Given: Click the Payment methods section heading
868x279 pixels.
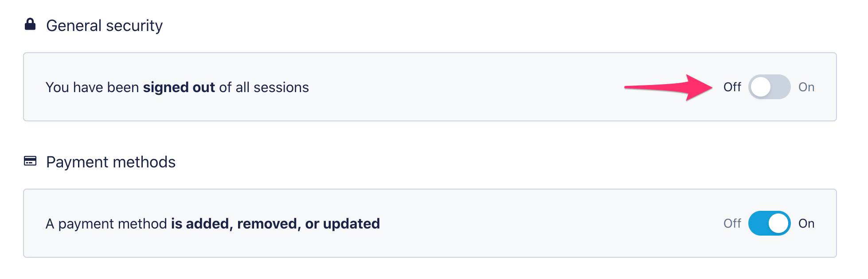Looking at the screenshot, I should click(x=111, y=162).
